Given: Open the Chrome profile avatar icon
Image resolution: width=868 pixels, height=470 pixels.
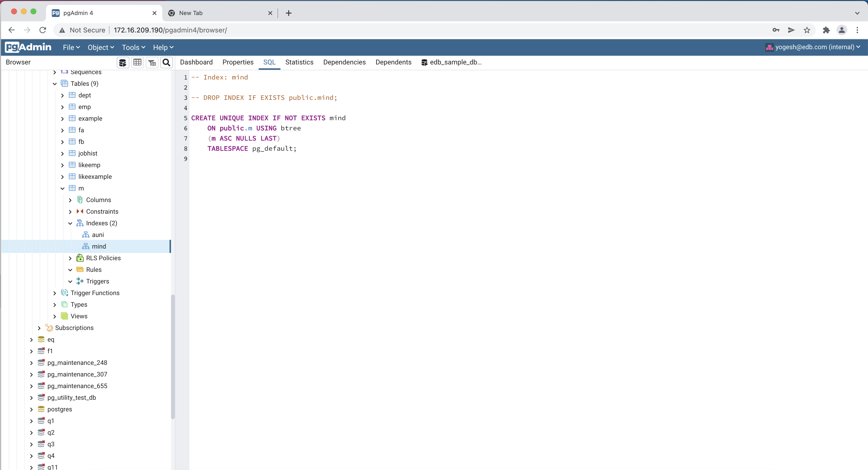Looking at the screenshot, I should [842, 30].
